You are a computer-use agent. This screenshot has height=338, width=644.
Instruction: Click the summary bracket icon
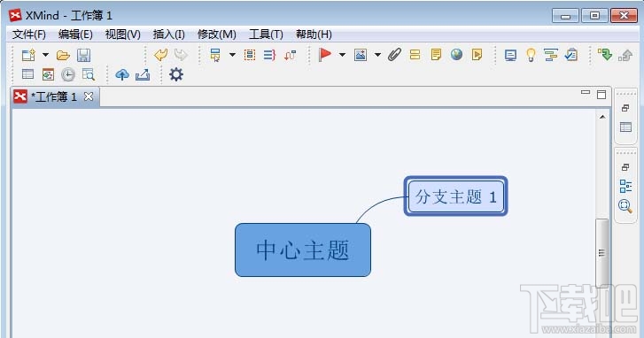click(269, 55)
